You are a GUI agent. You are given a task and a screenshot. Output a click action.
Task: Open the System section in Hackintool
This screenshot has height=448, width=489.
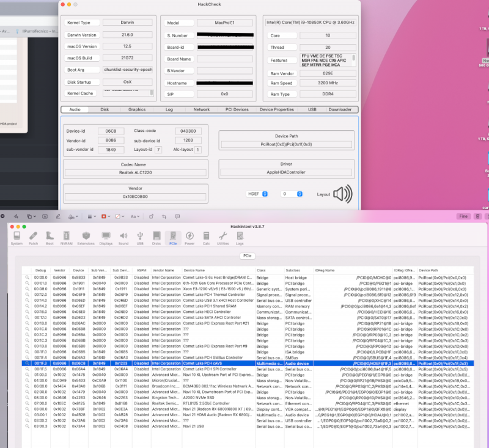17,238
